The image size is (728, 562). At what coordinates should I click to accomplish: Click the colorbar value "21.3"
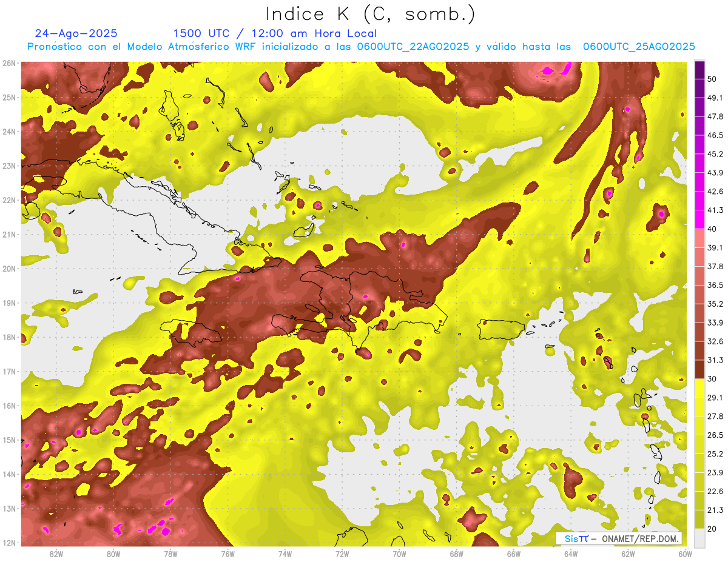715,510
